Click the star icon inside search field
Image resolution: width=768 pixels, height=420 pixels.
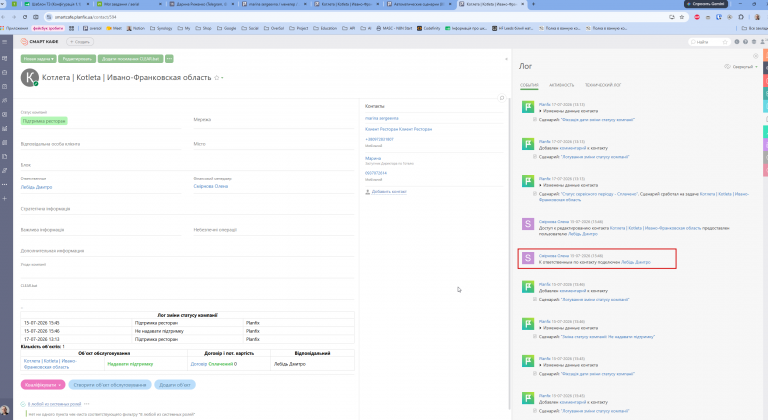tap(725, 42)
